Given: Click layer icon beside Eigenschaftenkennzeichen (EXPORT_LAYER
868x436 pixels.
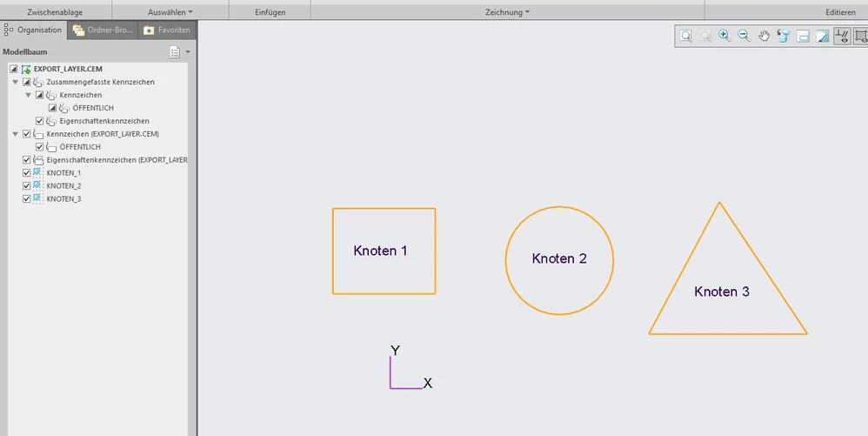Looking at the screenshot, I should click(38, 159).
